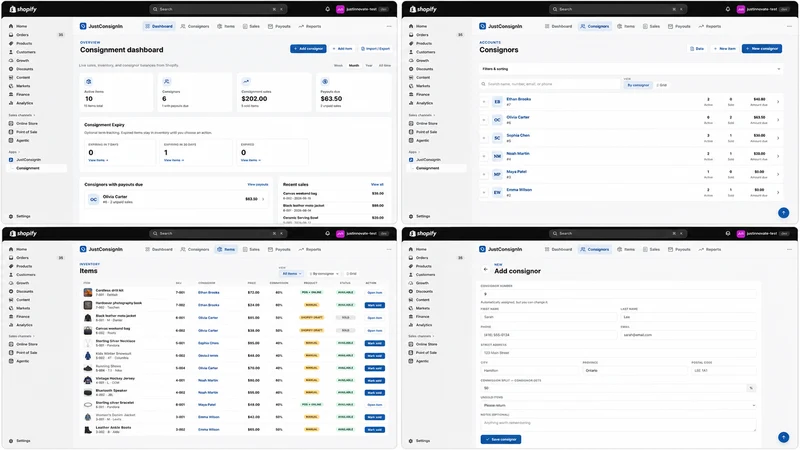
Task: Click Customers icon in Add consignor window sidebar
Action: point(411,274)
